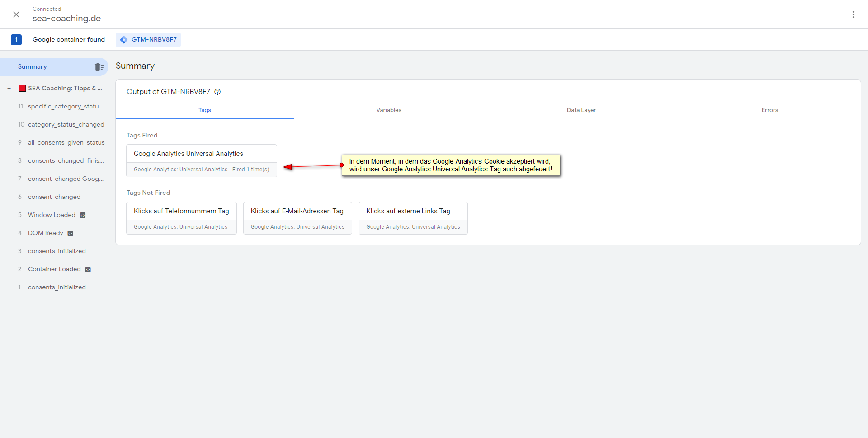This screenshot has width=868, height=438.
Task: Click the clear events icon beside Summary
Action: (x=99, y=67)
